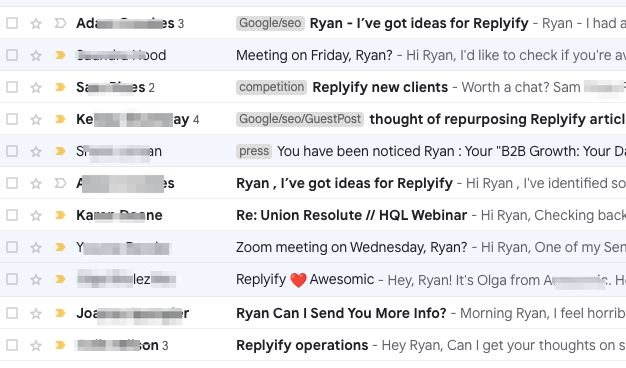Screen dimensions: 626x368
Task: Click the 'press' label on B2B Growth email
Action: (x=254, y=151)
